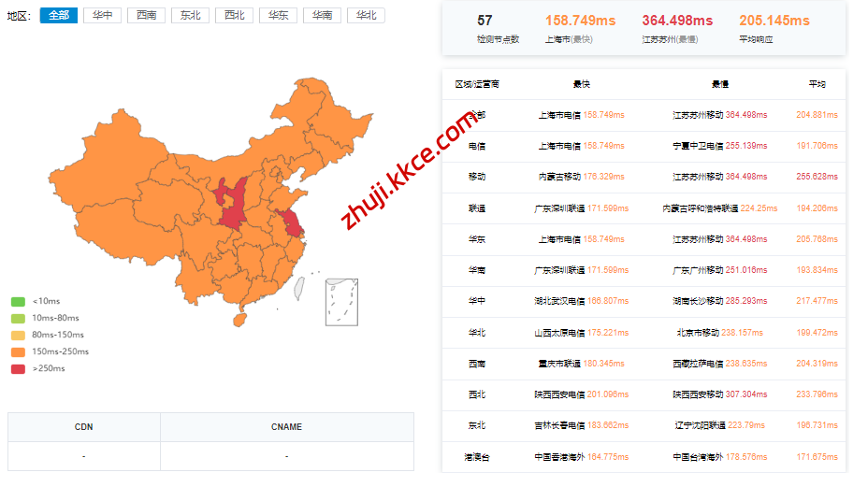Click the 80ms-150ms yellow legend swatch
The width and height of the screenshot is (868, 487).
(x=19, y=335)
